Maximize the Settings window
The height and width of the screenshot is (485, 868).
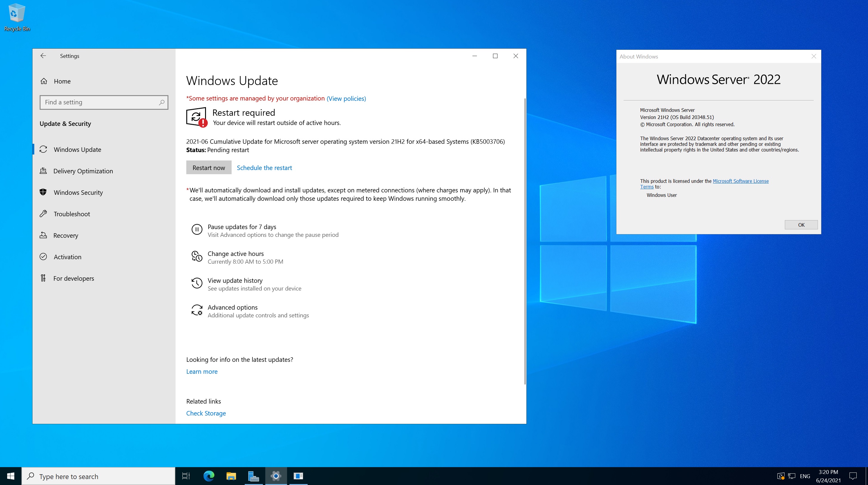pyautogui.click(x=495, y=56)
